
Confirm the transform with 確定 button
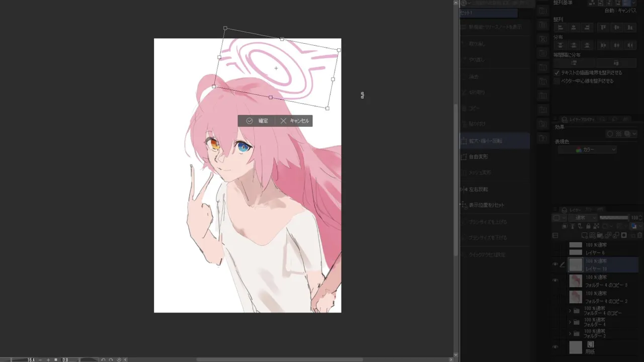pos(257,121)
